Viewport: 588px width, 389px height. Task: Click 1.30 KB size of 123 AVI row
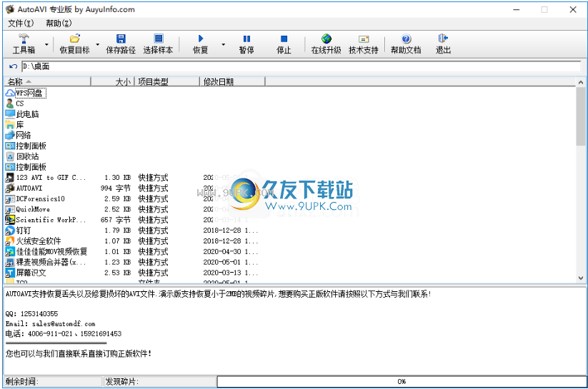click(117, 178)
